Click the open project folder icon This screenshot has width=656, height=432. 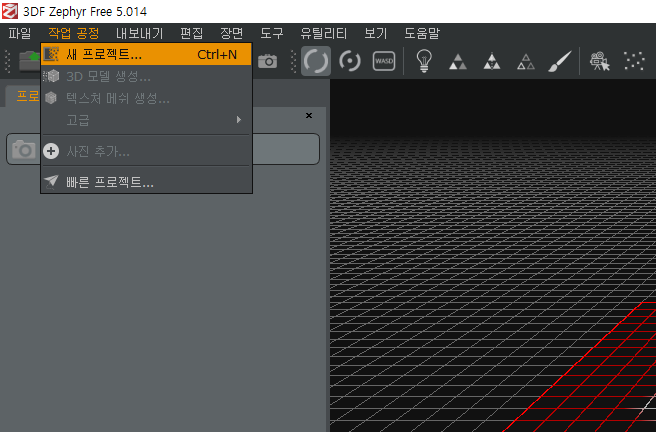[x=30, y=61]
